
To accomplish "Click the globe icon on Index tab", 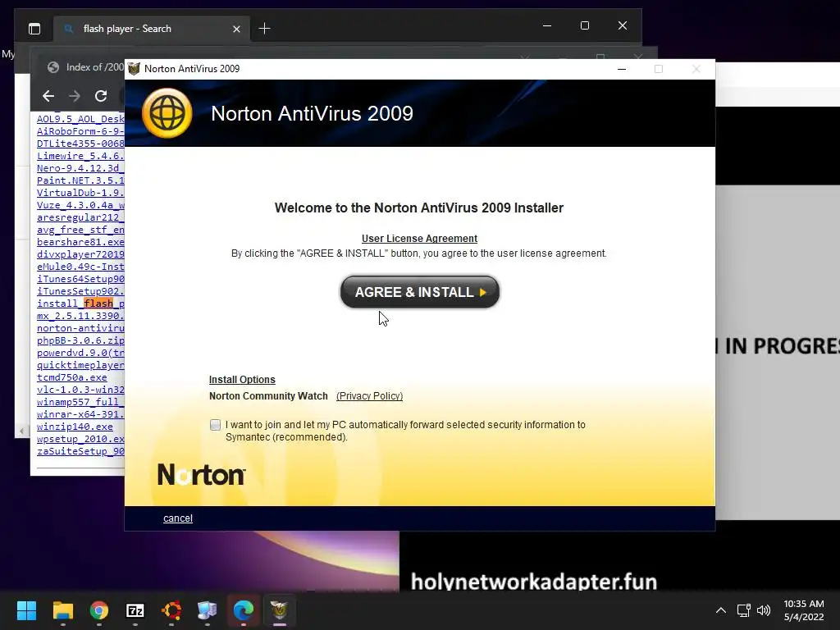I will pyautogui.click(x=53, y=67).
